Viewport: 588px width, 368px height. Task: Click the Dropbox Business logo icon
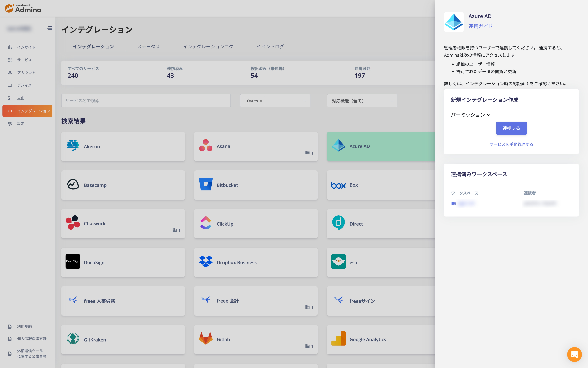205,261
